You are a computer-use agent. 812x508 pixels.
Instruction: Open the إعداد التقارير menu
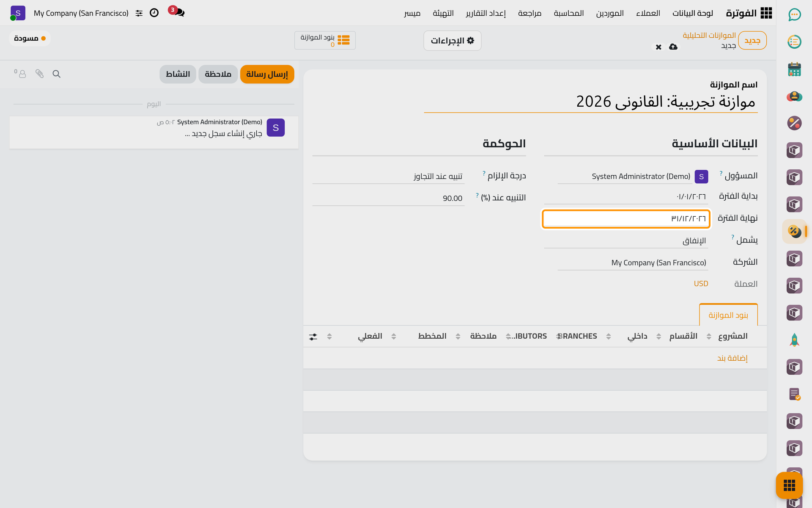[x=486, y=13]
